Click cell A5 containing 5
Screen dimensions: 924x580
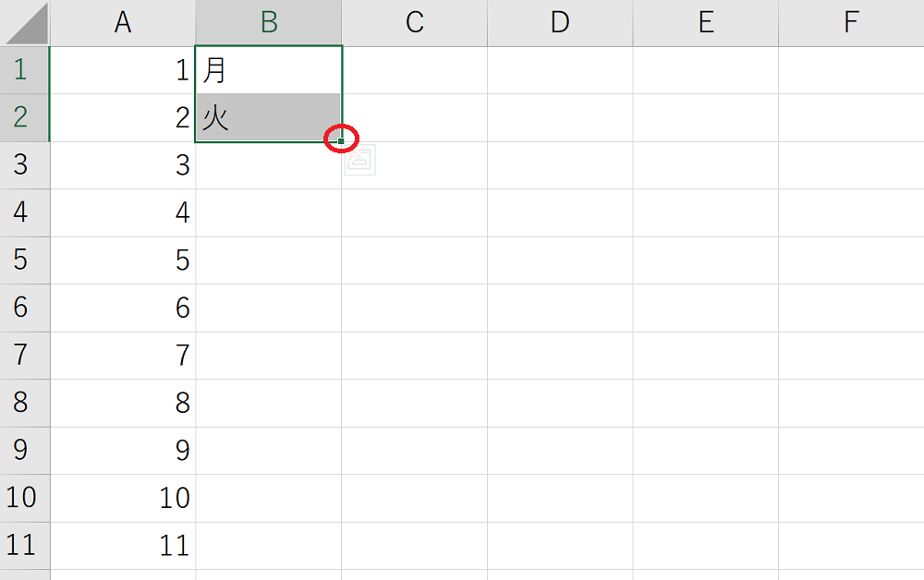pyautogui.click(x=123, y=260)
